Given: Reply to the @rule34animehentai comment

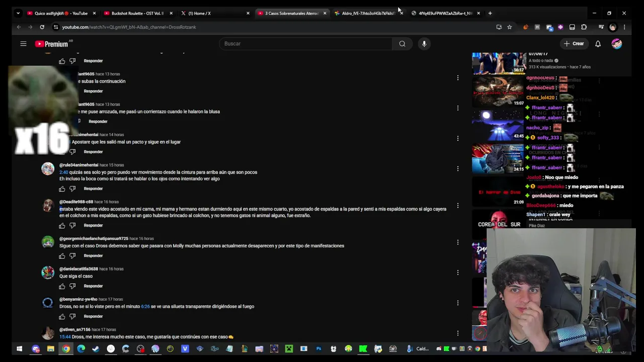Looking at the screenshot, I should click(93, 189).
